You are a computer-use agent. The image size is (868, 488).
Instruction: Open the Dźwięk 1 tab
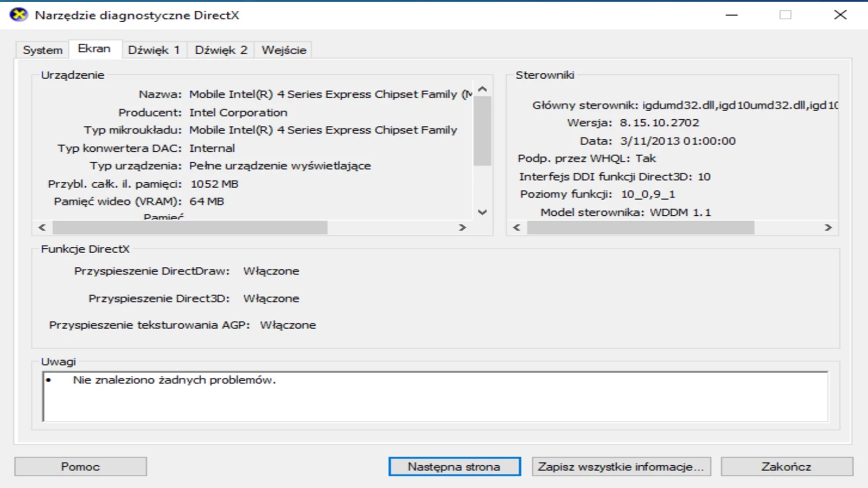pyautogui.click(x=154, y=50)
